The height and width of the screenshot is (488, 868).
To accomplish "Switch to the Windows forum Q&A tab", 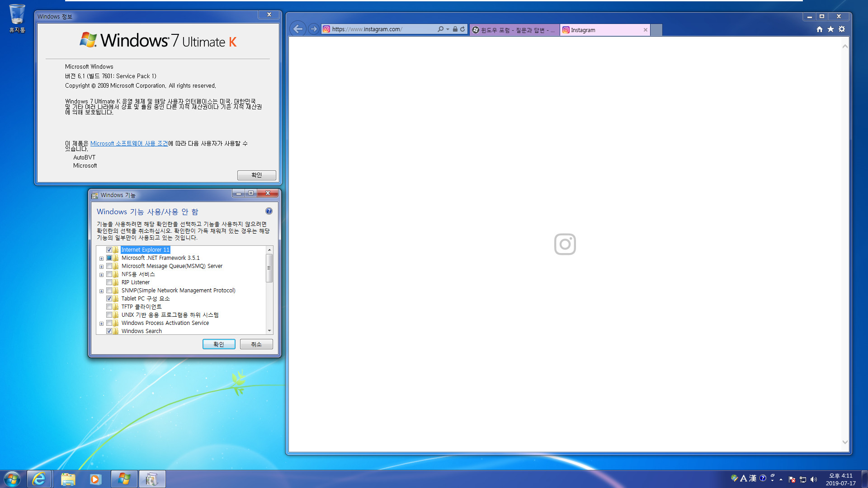I will 514,30.
